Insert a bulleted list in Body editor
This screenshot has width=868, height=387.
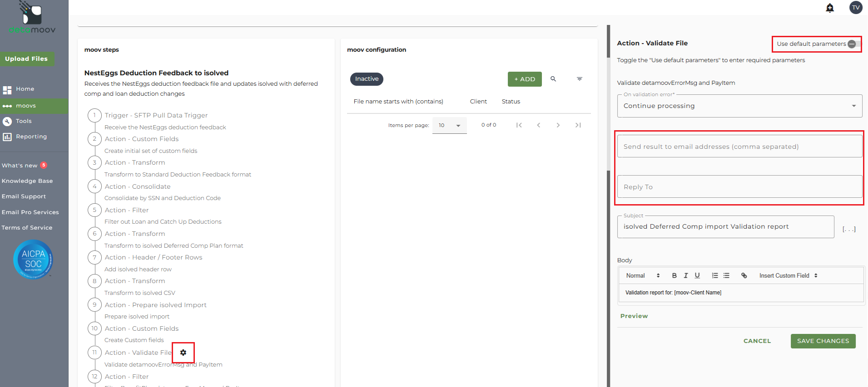coord(726,275)
